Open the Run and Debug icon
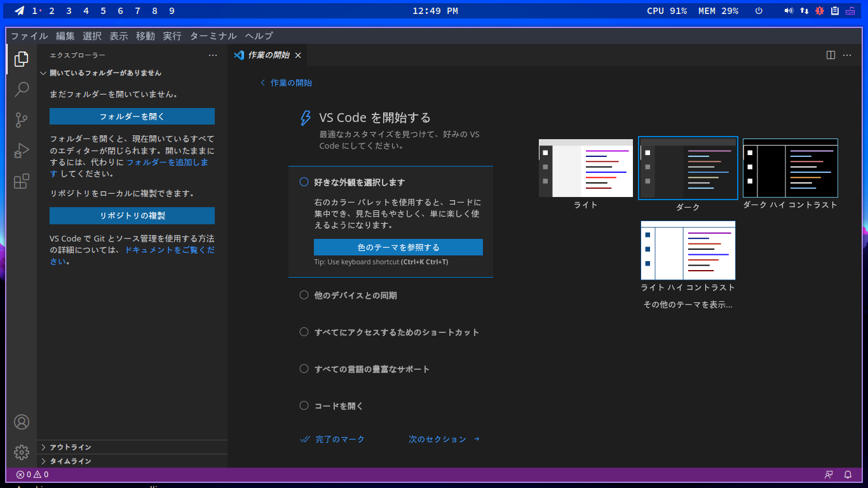Viewport: 868px width, 488px height. point(22,151)
